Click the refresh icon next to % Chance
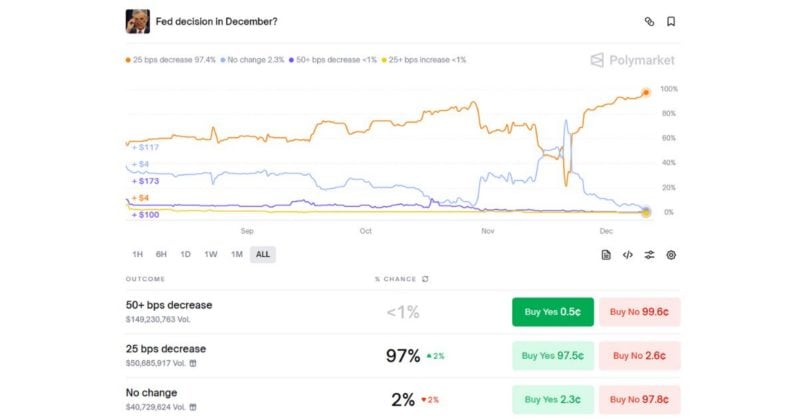Screen dimensions: 800x420 click(426, 279)
